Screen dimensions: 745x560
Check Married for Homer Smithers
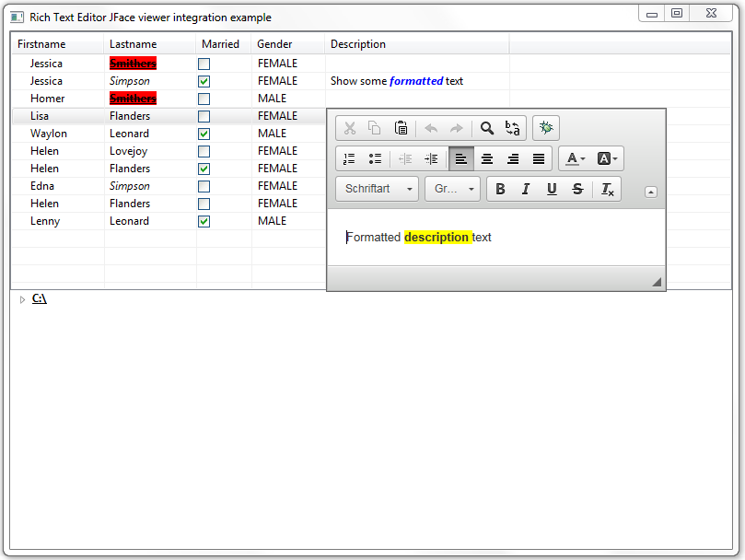(204, 99)
